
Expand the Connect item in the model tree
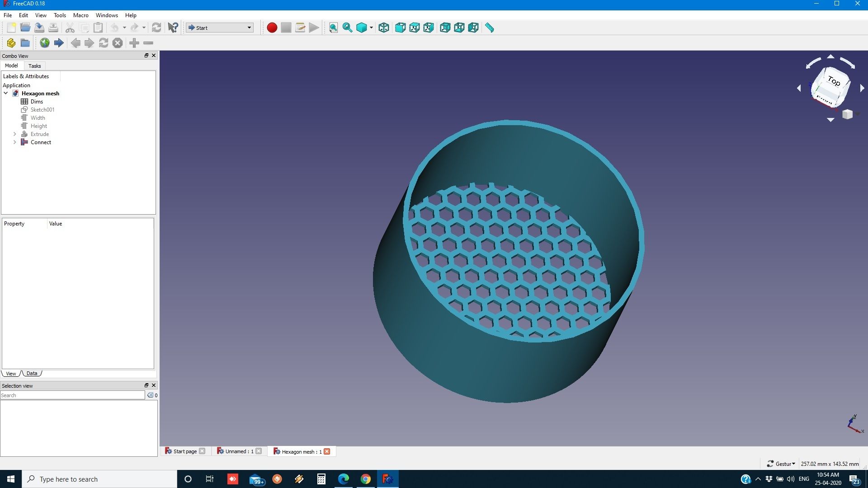tap(14, 142)
